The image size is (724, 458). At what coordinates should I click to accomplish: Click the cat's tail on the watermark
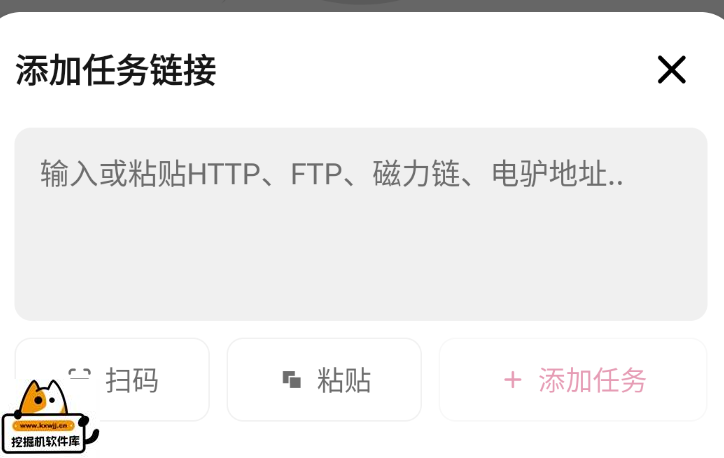[93, 436]
